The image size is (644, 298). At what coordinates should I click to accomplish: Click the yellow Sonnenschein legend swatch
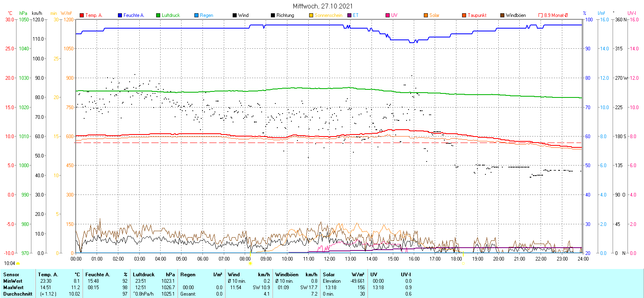click(x=311, y=15)
